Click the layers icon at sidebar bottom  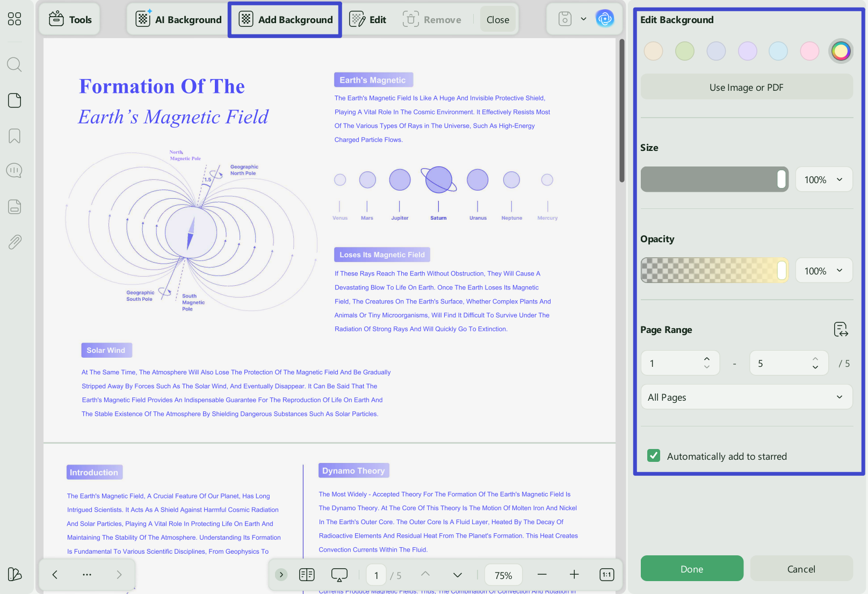(x=15, y=574)
